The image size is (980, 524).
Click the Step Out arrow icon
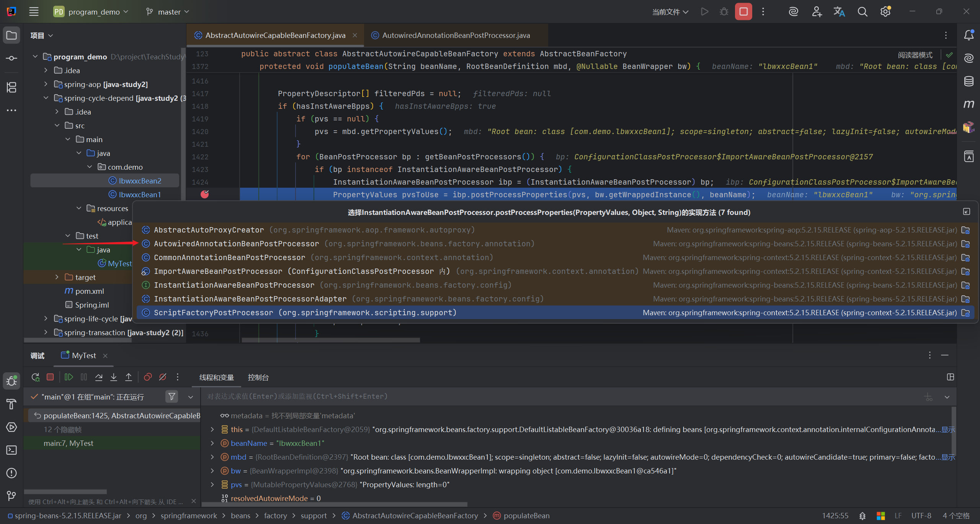tap(129, 377)
